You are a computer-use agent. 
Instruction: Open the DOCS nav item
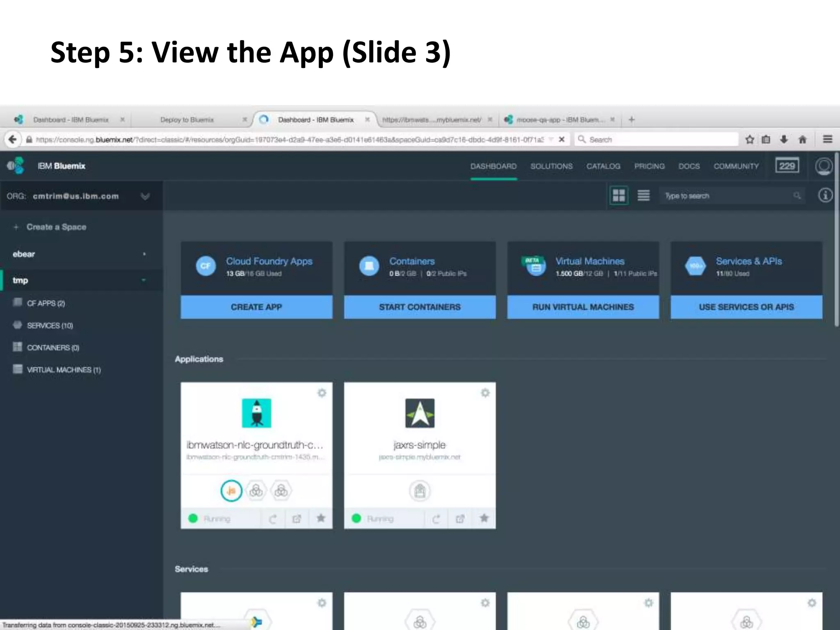pyautogui.click(x=689, y=166)
